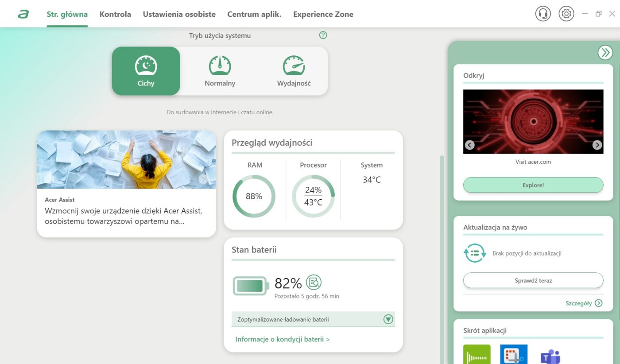The width and height of the screenshot is (620, 364).
Task: Click the main page vertical scrollbar
Action: click(x=441, y=259)
